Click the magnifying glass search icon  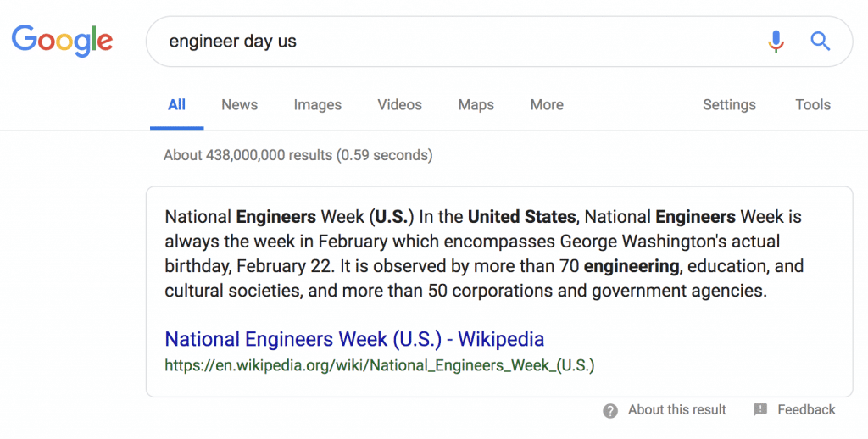coord(820,41)
